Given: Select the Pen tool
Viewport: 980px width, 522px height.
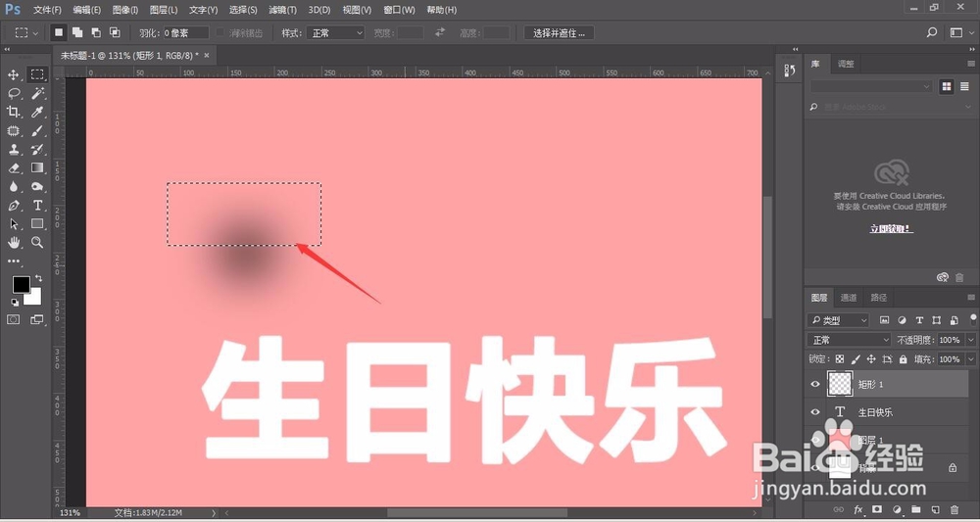Looking at the screenshot, I should tap(13, 206).
